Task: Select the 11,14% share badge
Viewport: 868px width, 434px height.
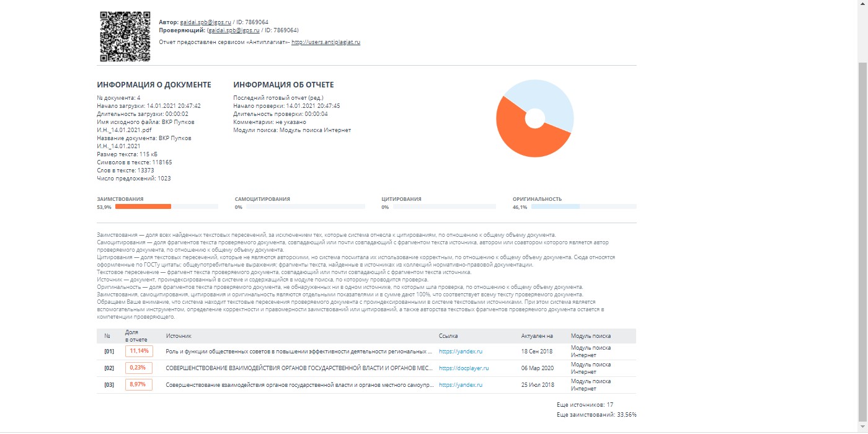Action: click(x=139, y=351)
